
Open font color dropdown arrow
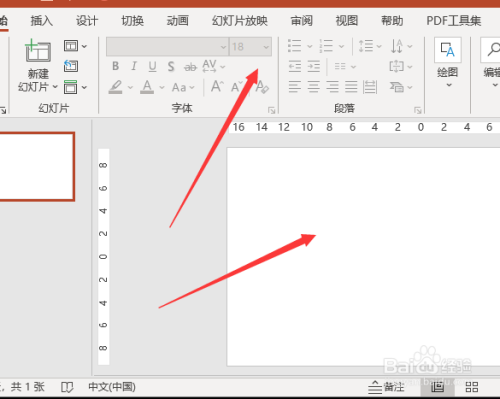(162, 88)
